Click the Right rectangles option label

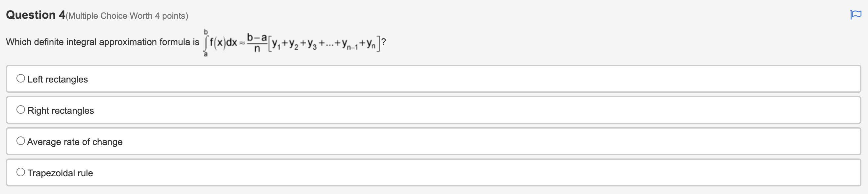pyautogui.click(x=61, y=110)
